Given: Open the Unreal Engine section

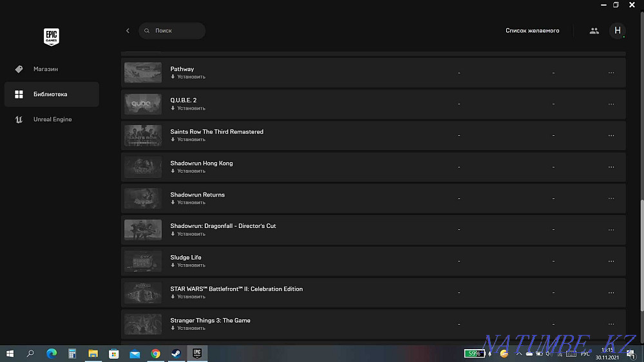Looking at the screenshot, I should [x=52, y=119].
